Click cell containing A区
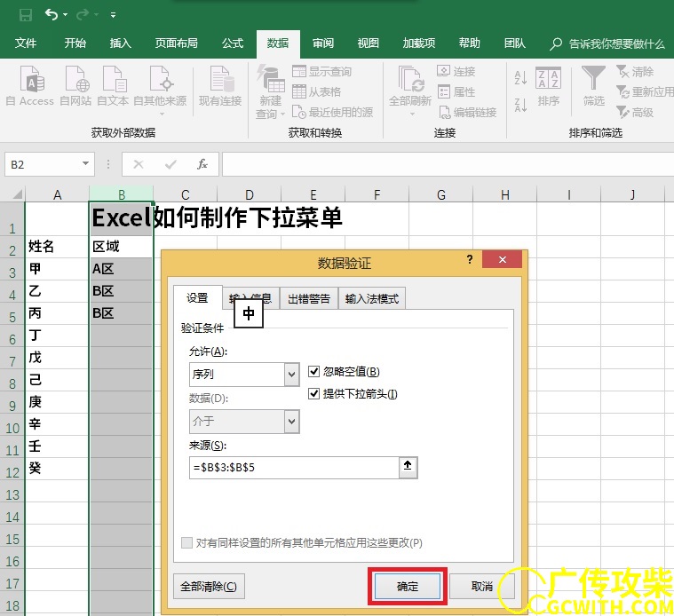This screenshot has height=616, width=674. pyautogui.click(x=121, y=269)
